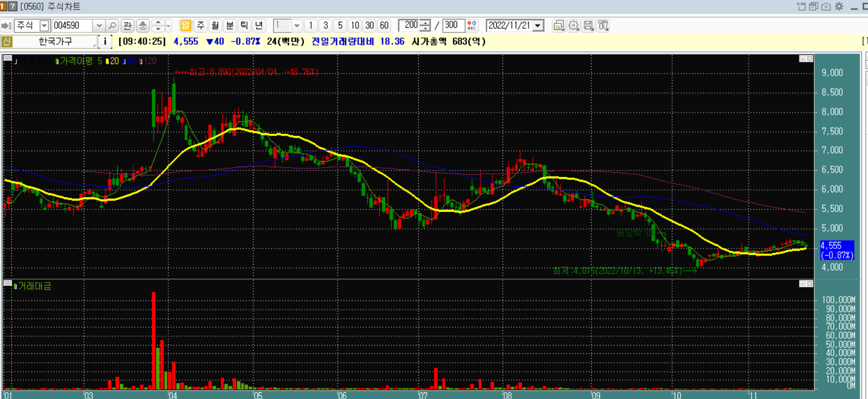Click the camera capture icon in title bar
Screen dimensions: 868x399
pyautogui.click(x=826, y=7)
